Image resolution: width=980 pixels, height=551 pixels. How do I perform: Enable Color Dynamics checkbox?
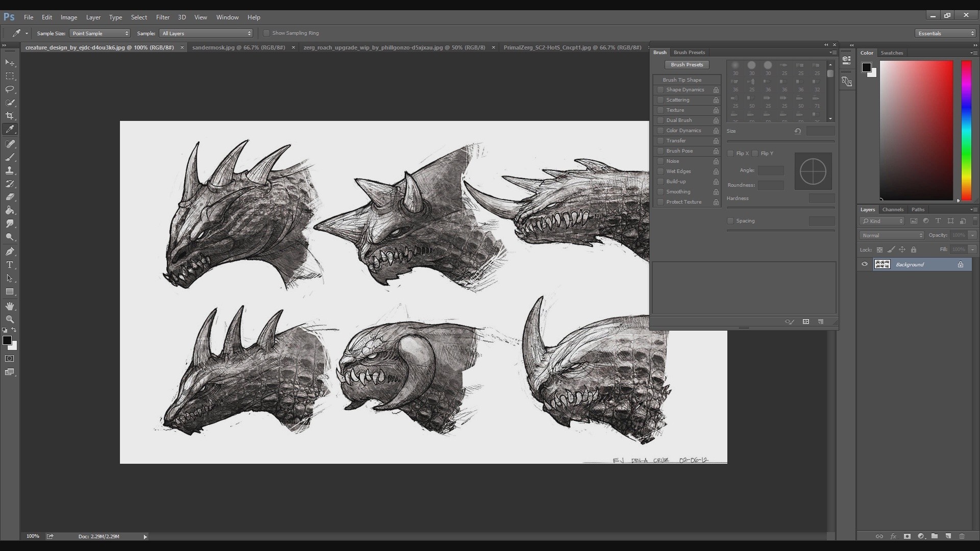(x=660, y=131)
